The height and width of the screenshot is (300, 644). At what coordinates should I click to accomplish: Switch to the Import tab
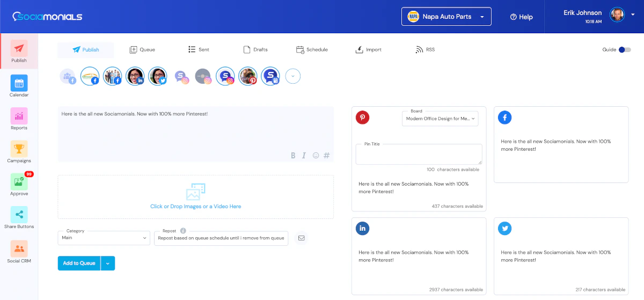click(x=368, y=50)
